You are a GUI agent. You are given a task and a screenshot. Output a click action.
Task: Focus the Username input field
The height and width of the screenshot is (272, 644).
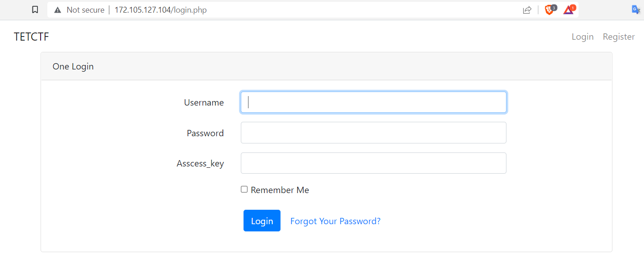point(373,102)
